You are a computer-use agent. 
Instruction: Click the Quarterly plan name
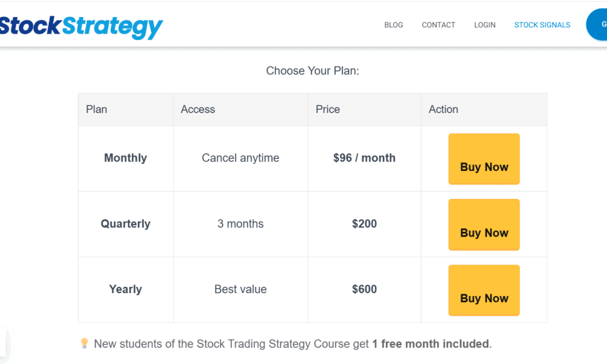(x=126, y=224)
